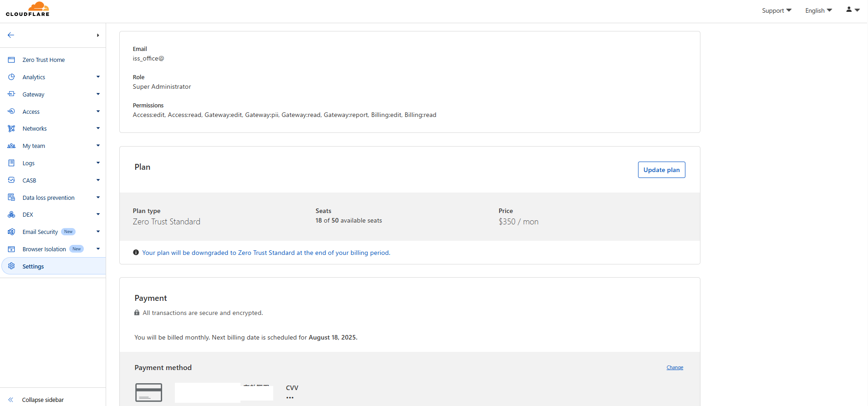Click the Data loss prevention icon
Image resolution: width=868 pixels, height=406 pixels.
pos(11,198)
